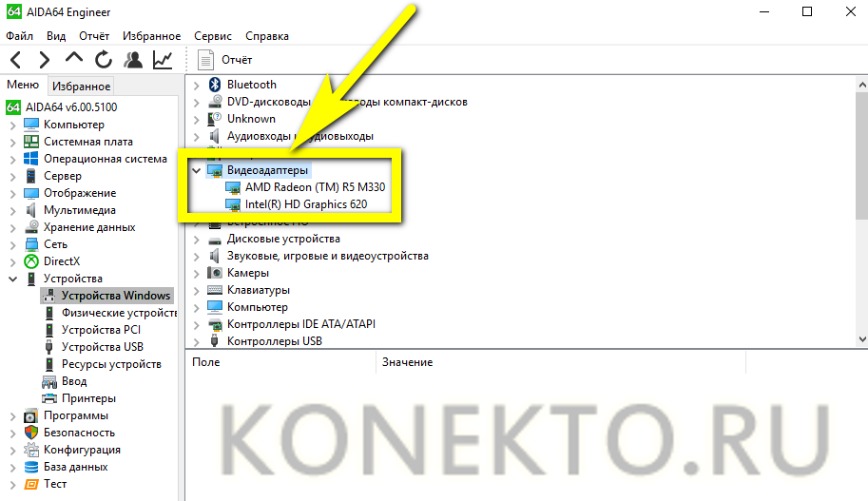Viewport: 868px width, 501px height.
Task: Select Устройства PCI in the sidebar
Action: 101,330
